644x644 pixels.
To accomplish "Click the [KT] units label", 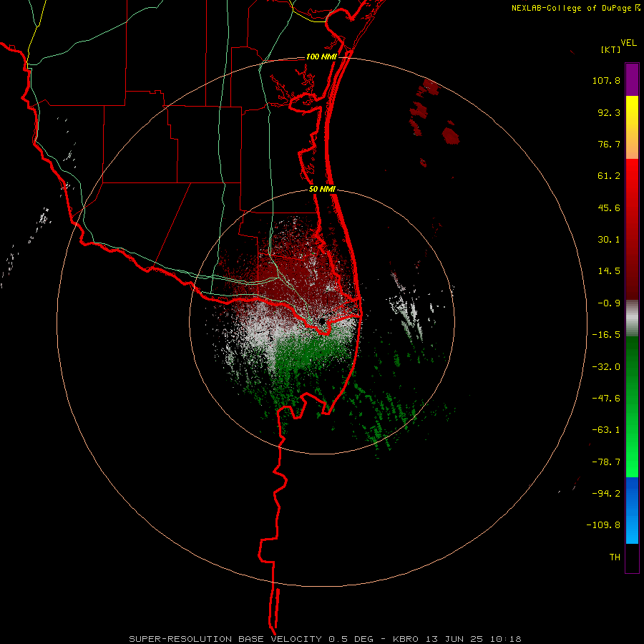I will coord(611,49).
